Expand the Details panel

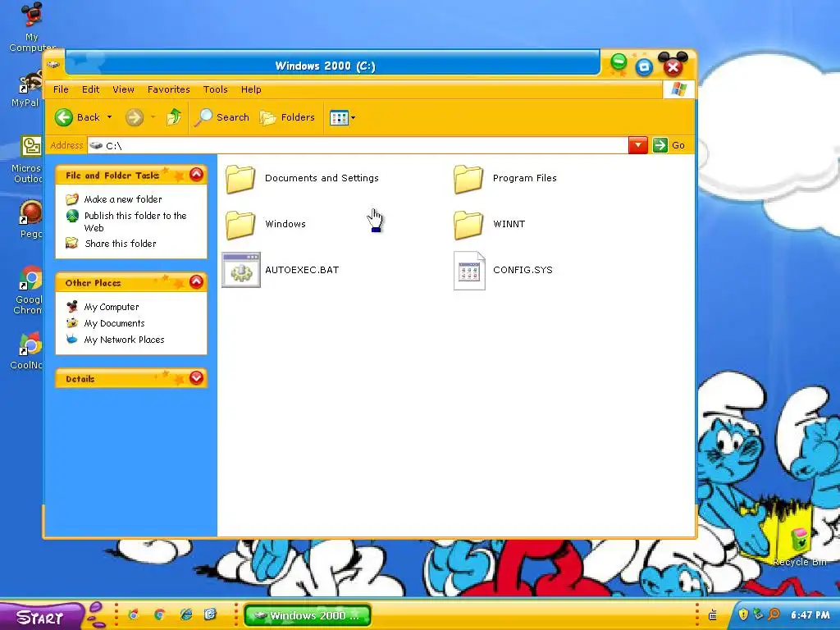point(197,377)
